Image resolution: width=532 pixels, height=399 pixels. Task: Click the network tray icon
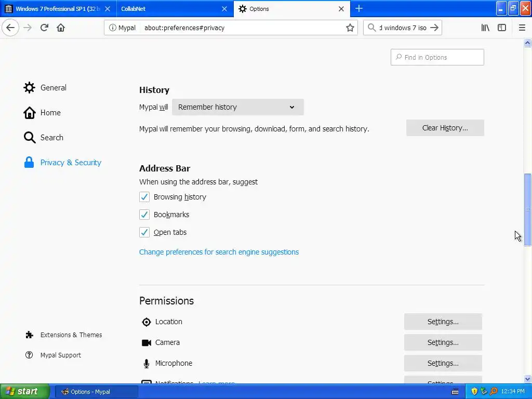click(484, 392)
